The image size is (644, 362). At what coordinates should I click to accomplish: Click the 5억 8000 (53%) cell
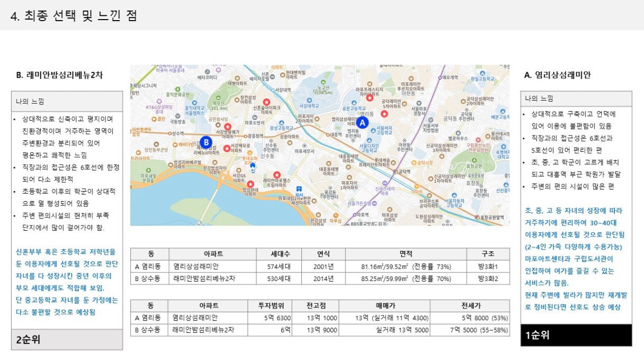click(470, 318)
